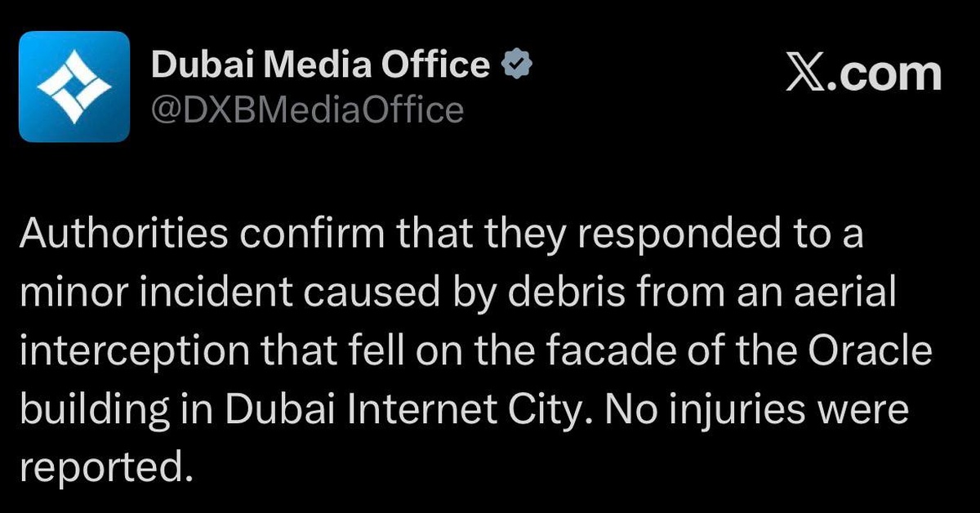Screen dimensions: 980x513
Task: Click the white diamond emblem inside avatar
Action: [x=74, y=87]
